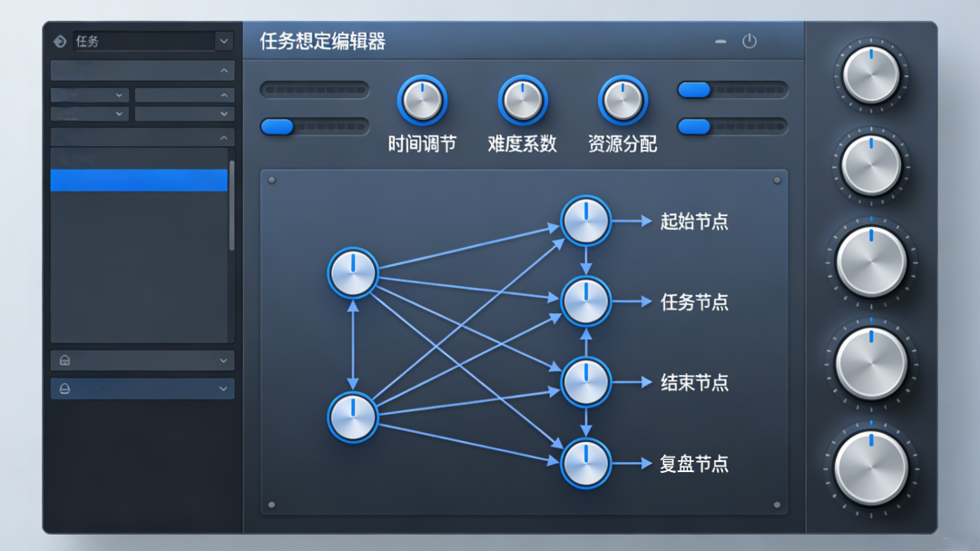
Task: Click the sidebar list scrollbar
Action: tap(232, 205)
